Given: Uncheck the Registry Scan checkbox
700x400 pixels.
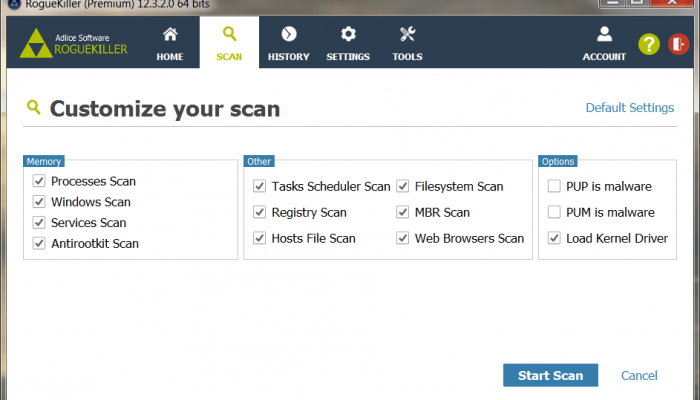Looking at the screenshot, I should click(x=259, y=212).
